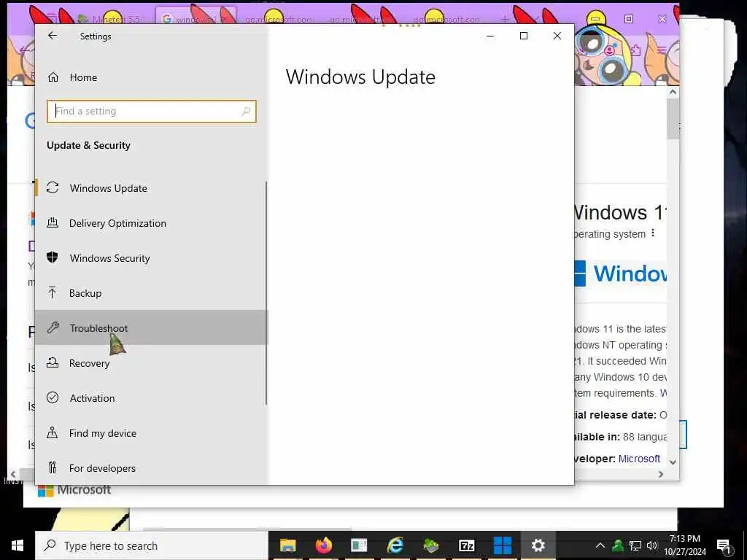Click the Activation checkmark circle icon
Image resolution: width=747 pixels, height=560 pixels.
[53, 397]
